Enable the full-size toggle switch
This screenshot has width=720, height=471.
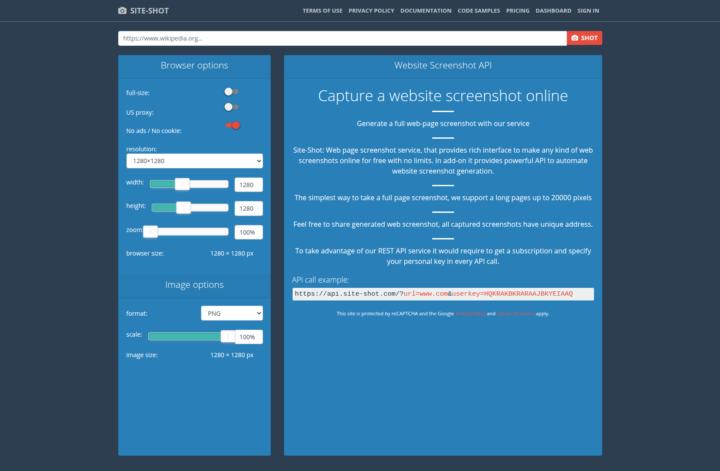pos(231,92)
